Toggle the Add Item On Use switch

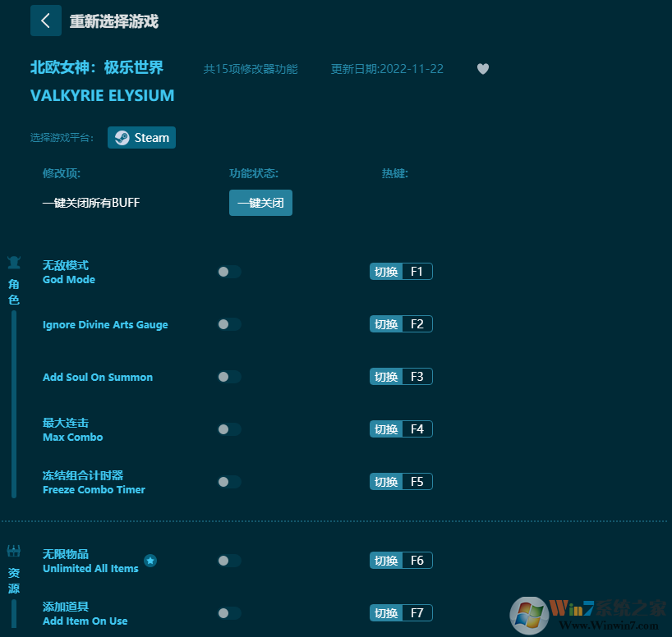pyautogui.click(x=229, y=613)
